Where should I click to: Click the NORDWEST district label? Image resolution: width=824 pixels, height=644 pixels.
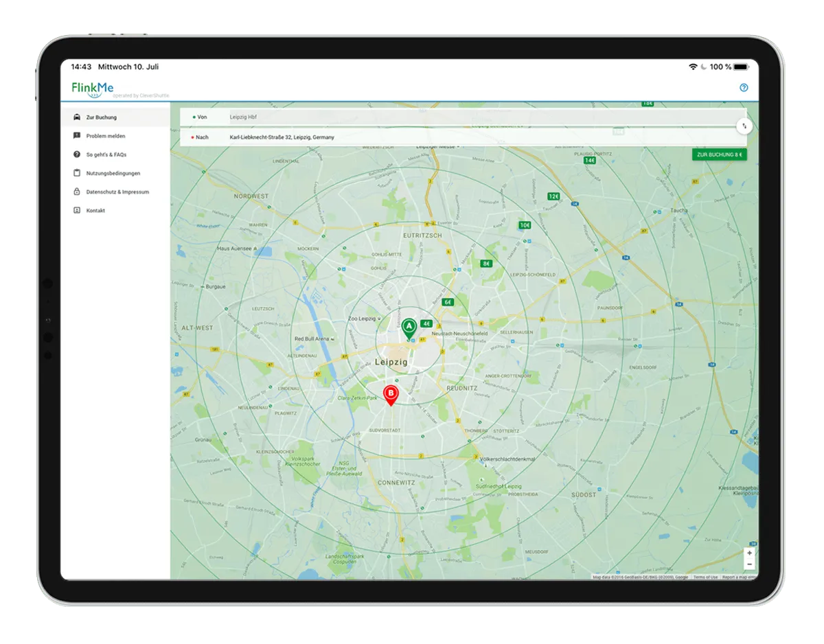coord(251,196)
